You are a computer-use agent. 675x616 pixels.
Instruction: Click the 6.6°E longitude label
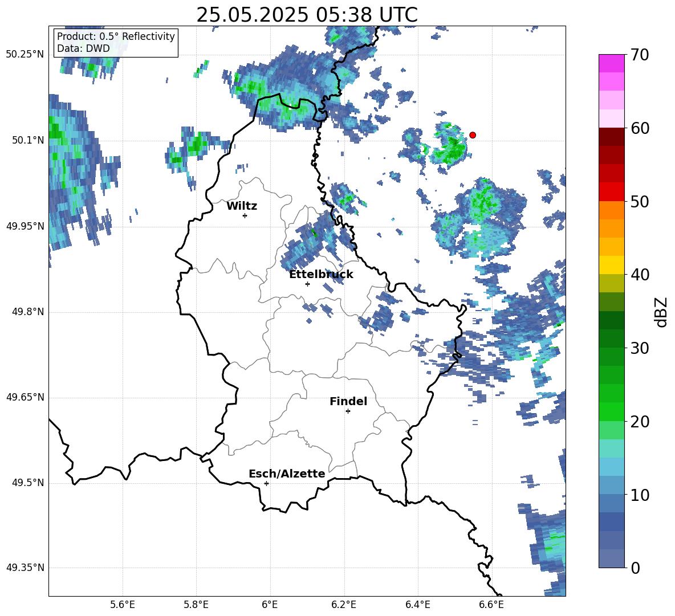pos(491,605)
